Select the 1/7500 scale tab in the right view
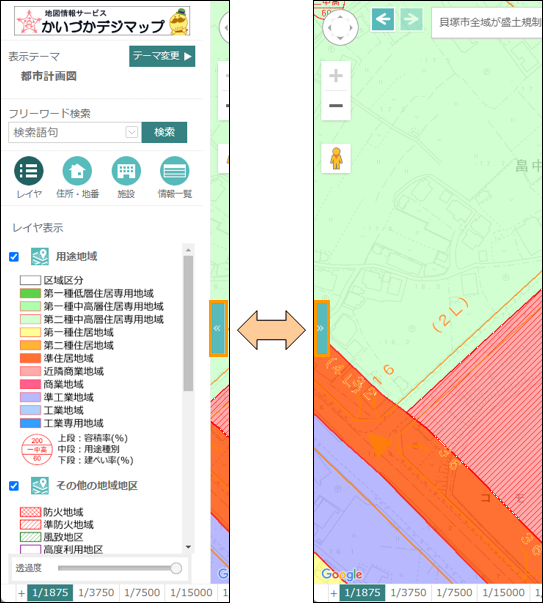The height and width of the screenshot is (603, 543). coord(454,592)
